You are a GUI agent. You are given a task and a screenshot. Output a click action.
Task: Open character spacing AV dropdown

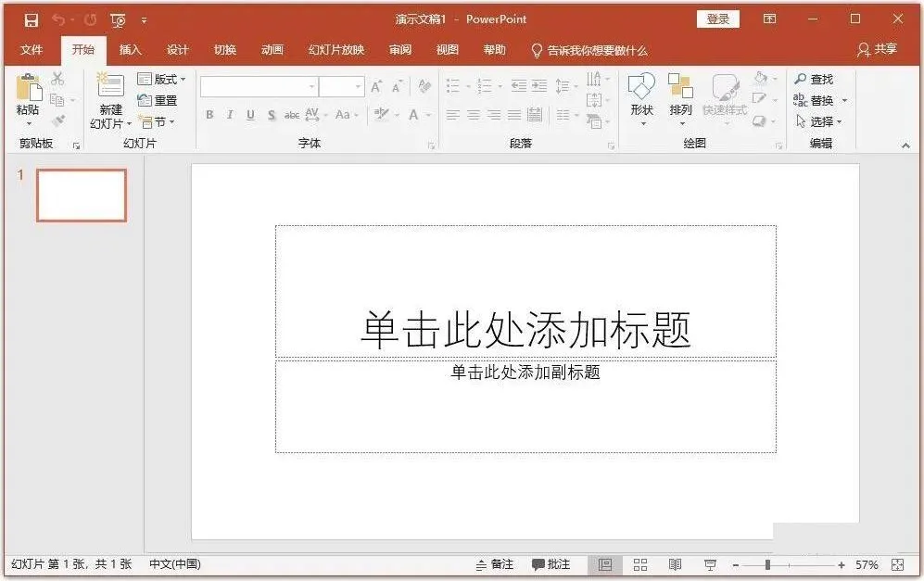point(316,114)
